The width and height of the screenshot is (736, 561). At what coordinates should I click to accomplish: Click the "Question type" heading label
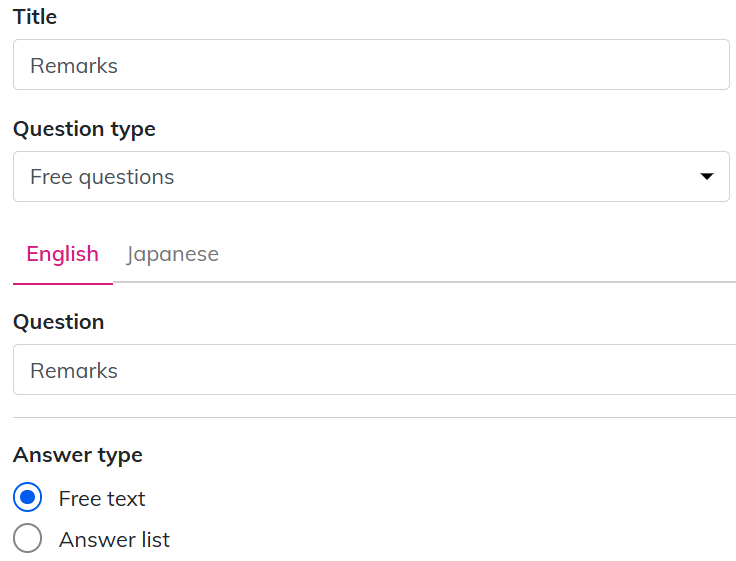pos(84,129)
